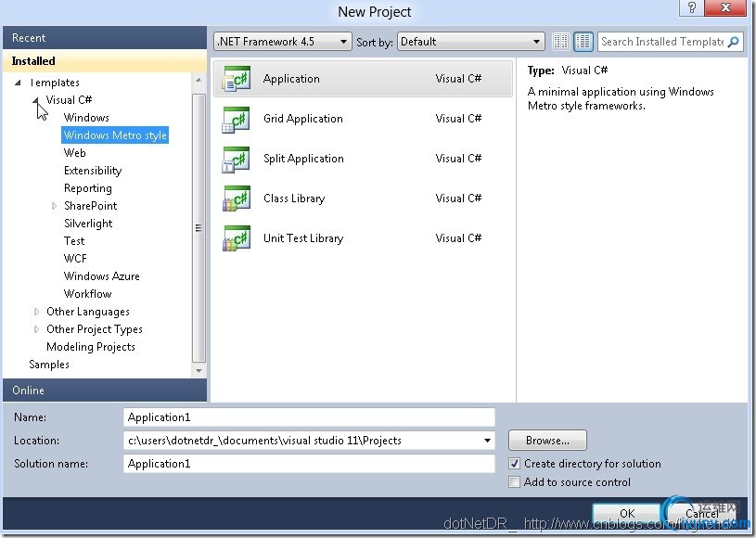Open the Online section

pos(105,391)
